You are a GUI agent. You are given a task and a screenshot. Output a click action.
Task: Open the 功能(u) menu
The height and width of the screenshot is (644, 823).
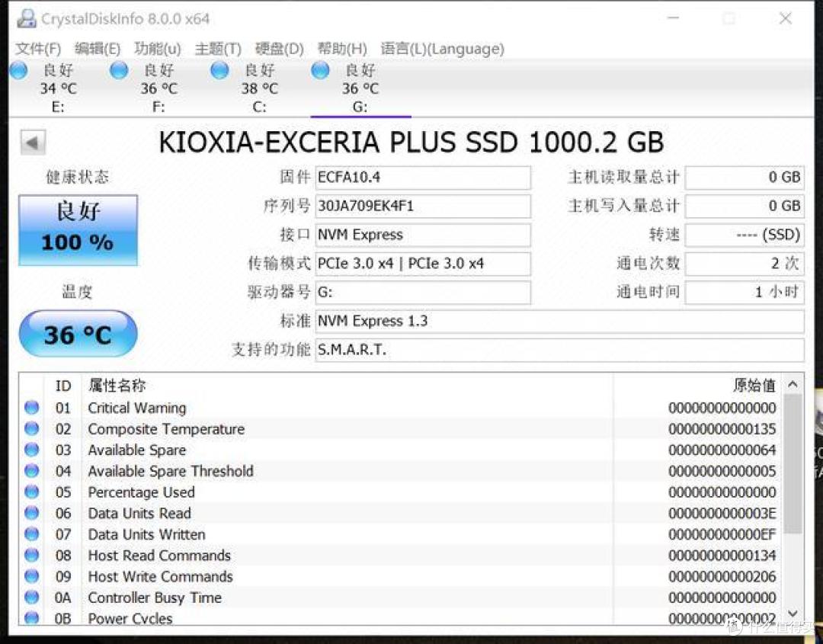(158, 49)
